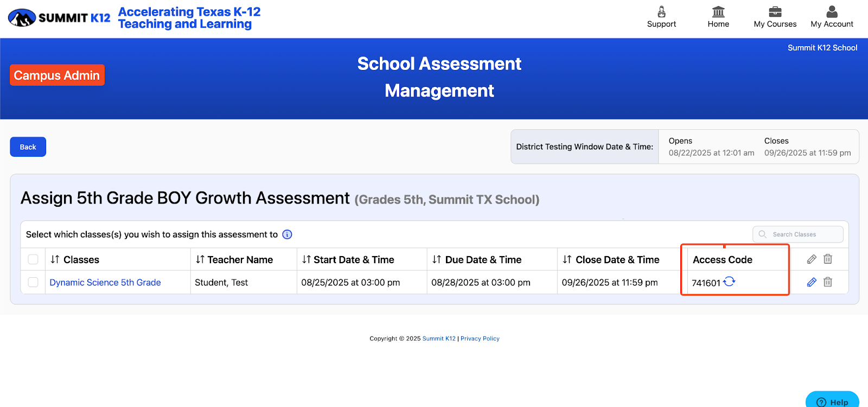Open the Privacy Policy link
Viewport: 868px width, 407px height.
480,339
